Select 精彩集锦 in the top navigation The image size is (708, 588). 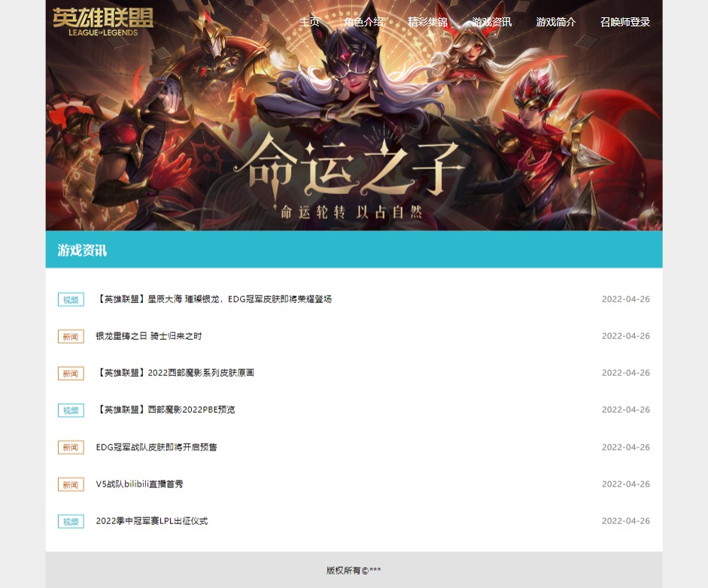point(427,22)
